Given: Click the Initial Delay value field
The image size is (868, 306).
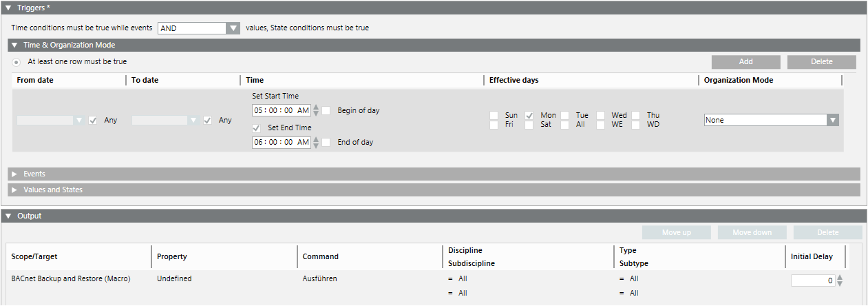Looking at the screenshot, I should pos(813,280).
